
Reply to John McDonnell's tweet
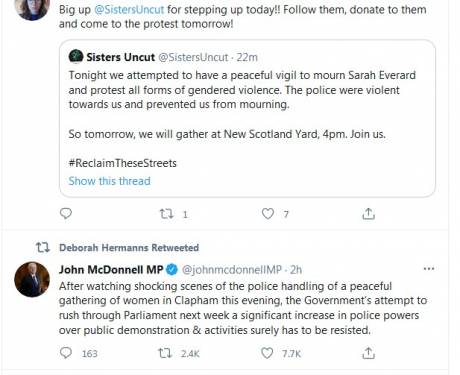[x=66, y=353]
